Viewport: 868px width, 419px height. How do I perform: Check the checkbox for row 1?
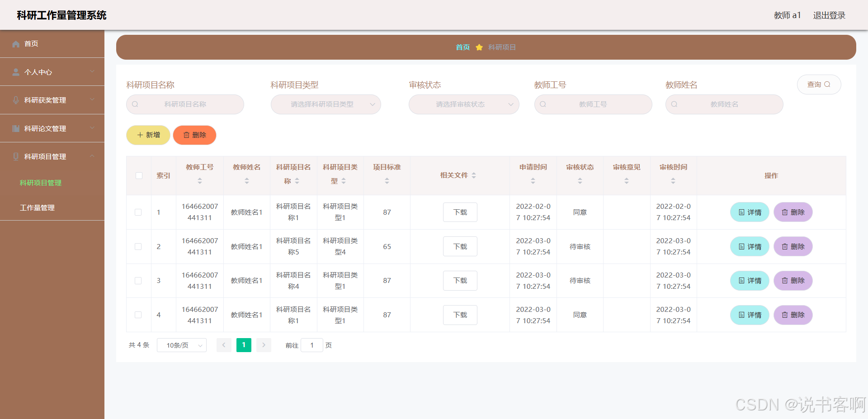click(138, 212)
